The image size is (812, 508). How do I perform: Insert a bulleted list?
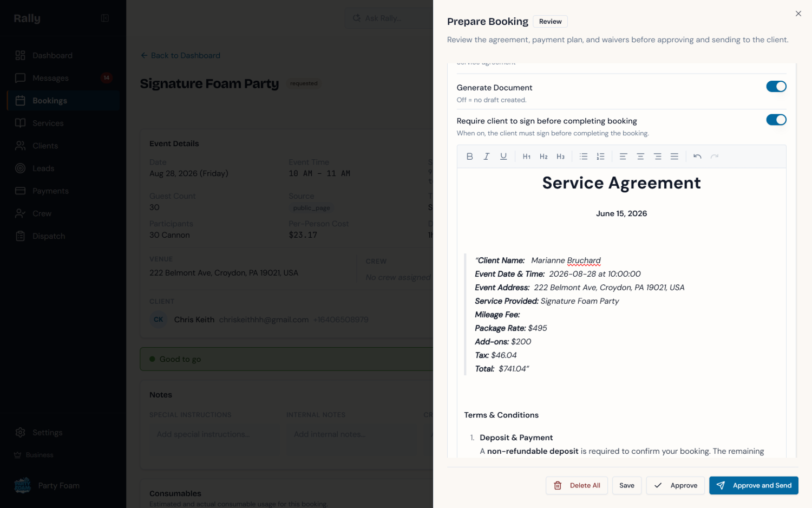pos(584,157)
